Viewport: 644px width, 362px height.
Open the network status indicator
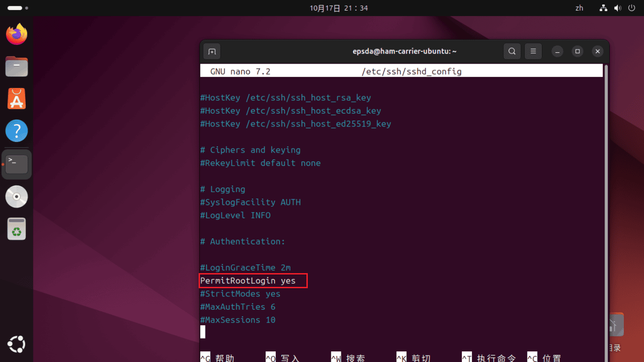point(604,8)
